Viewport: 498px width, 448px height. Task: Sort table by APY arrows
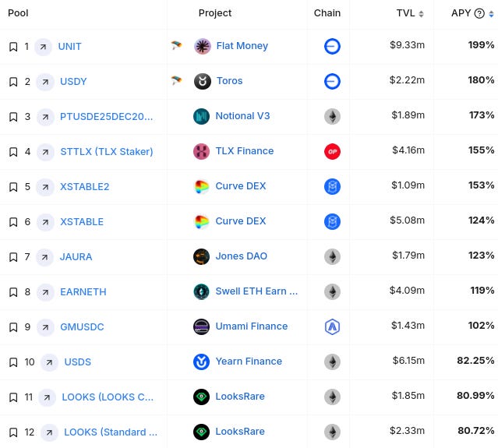click(491, 14)
